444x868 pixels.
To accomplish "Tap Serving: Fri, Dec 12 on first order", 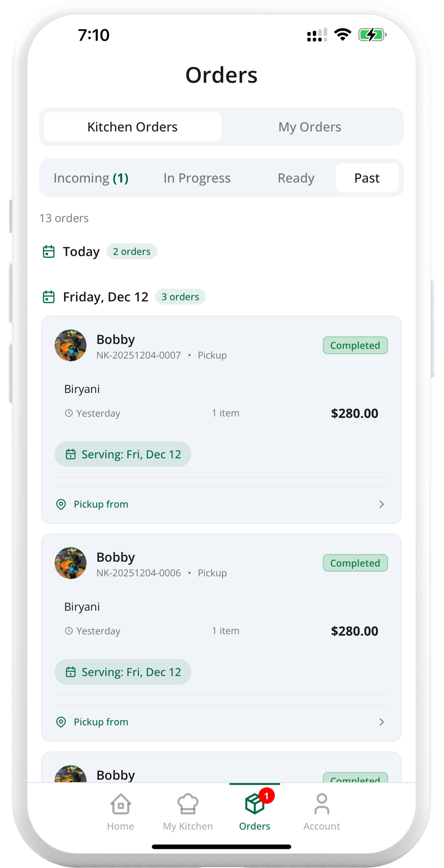I will click(x=123, y=454).
